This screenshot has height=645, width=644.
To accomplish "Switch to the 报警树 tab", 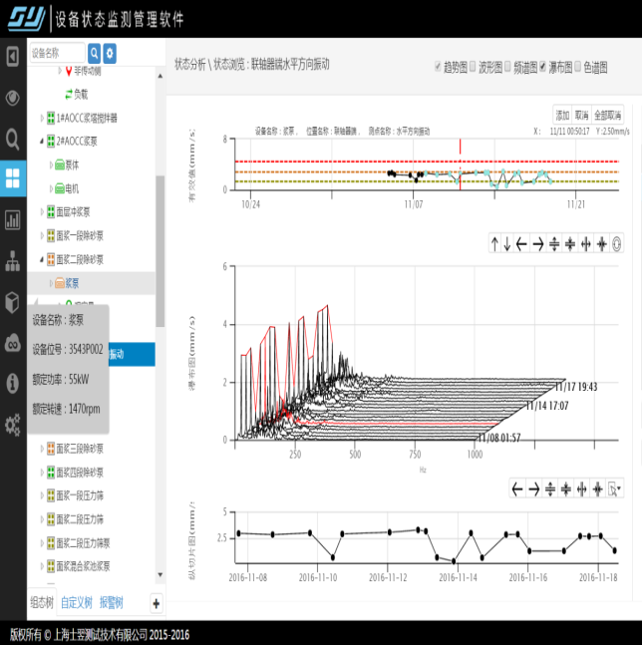I will (111, 603).
